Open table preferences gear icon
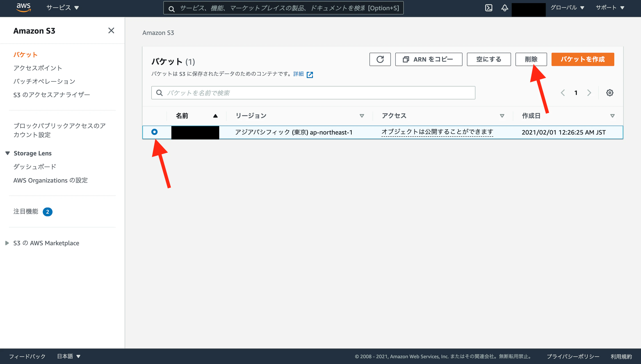Screen dimensions: 641x364 click(x=609, y=93)
